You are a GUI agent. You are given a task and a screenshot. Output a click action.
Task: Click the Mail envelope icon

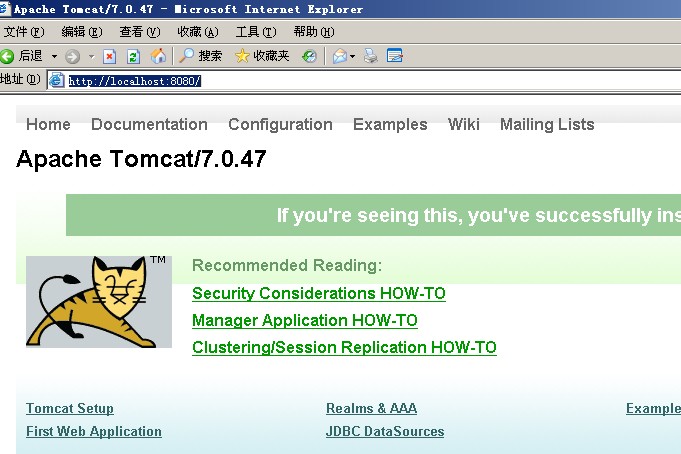[x=340, y=56]
